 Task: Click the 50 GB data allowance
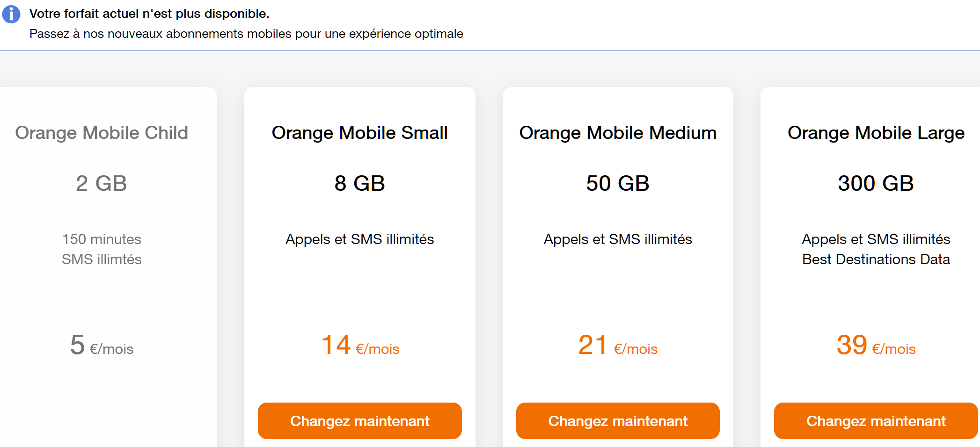pyautogui.click(x=618, y=183)
